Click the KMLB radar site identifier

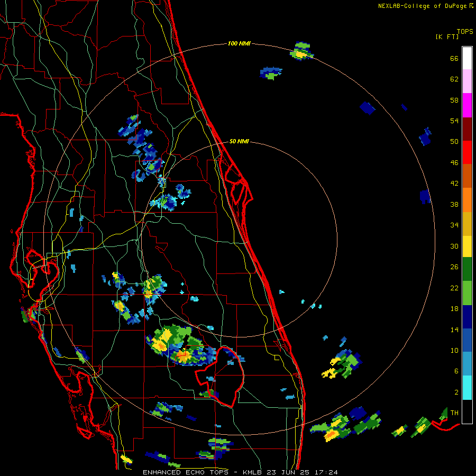[252, 472]
